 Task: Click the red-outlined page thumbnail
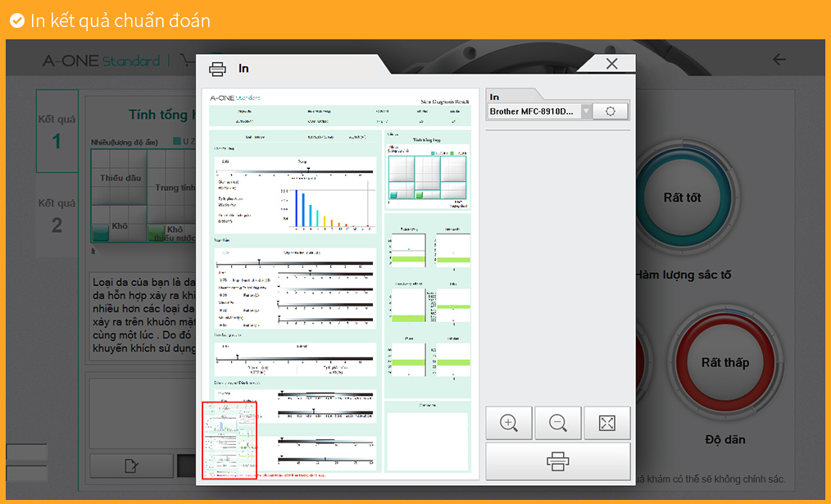229,440
